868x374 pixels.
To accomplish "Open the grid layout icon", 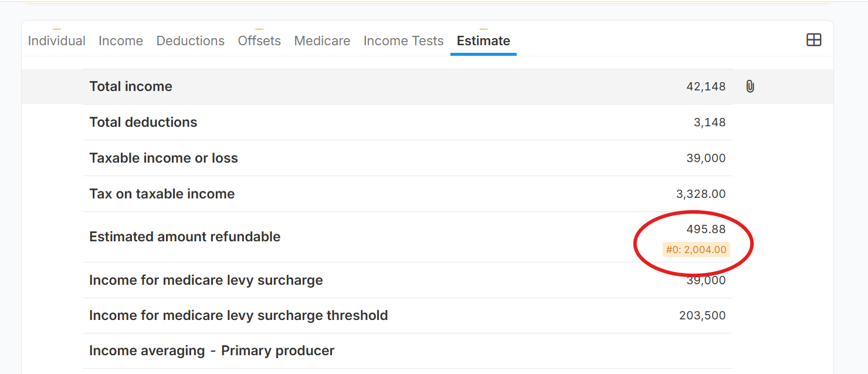I will tap(813, 40).
